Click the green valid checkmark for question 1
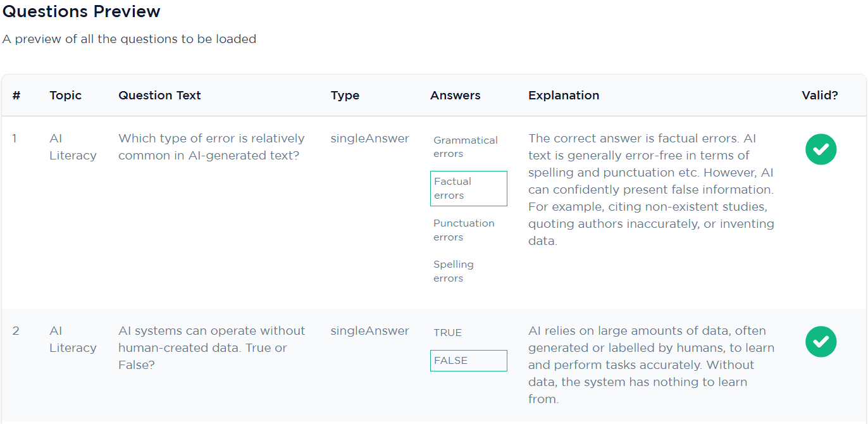Image resolution: width=868 pixels, height=424 pixels. (821, 149)
